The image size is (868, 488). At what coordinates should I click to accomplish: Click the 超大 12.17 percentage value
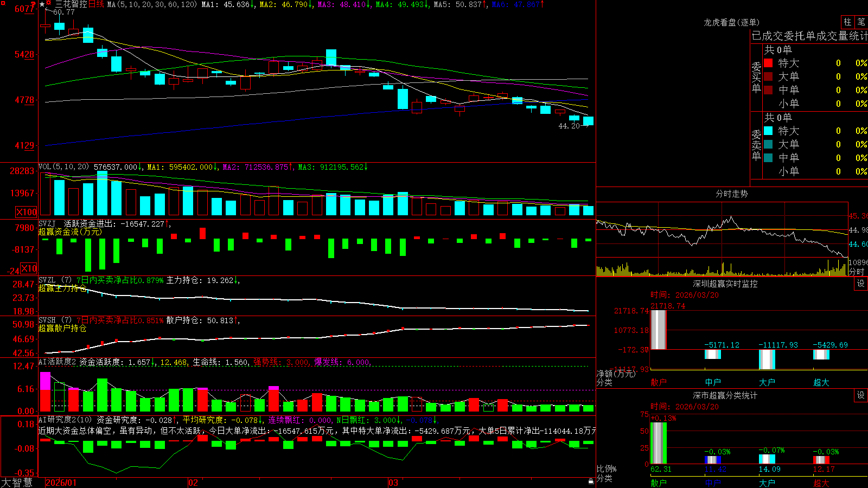click(x=824, y=469)
